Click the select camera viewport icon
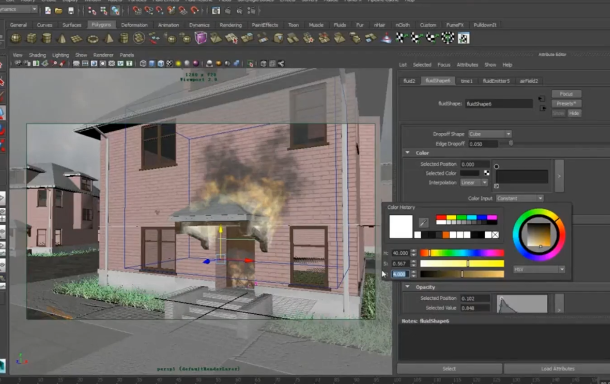Image resolution: width=610 pixels, height=384 pixels. [18, 63]
